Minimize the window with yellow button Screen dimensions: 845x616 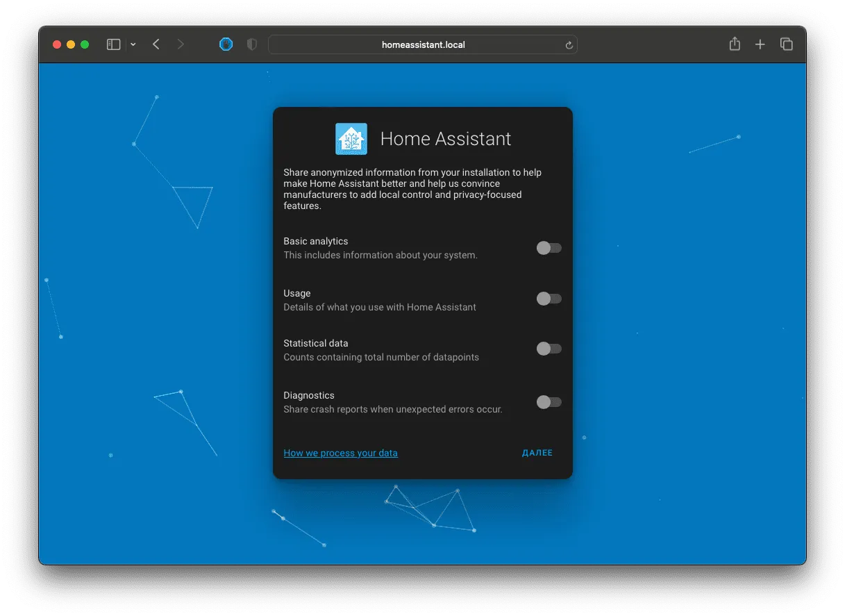71,44
